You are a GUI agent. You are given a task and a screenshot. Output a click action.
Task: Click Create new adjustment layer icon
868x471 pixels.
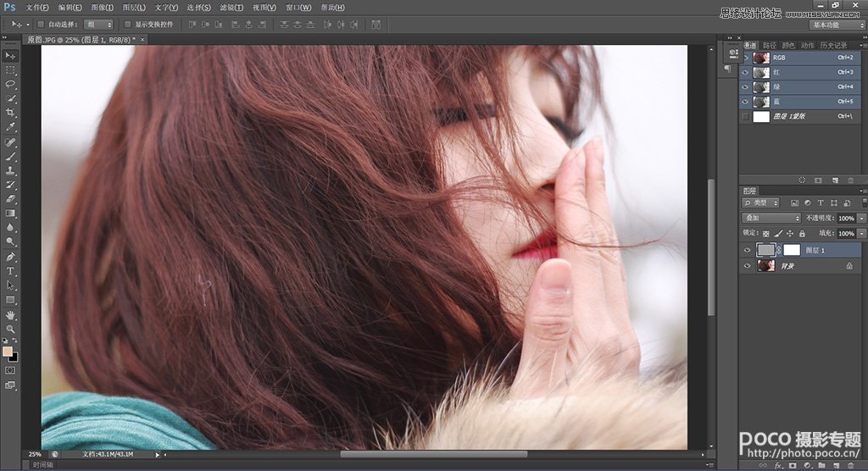[x=807, y=466]
